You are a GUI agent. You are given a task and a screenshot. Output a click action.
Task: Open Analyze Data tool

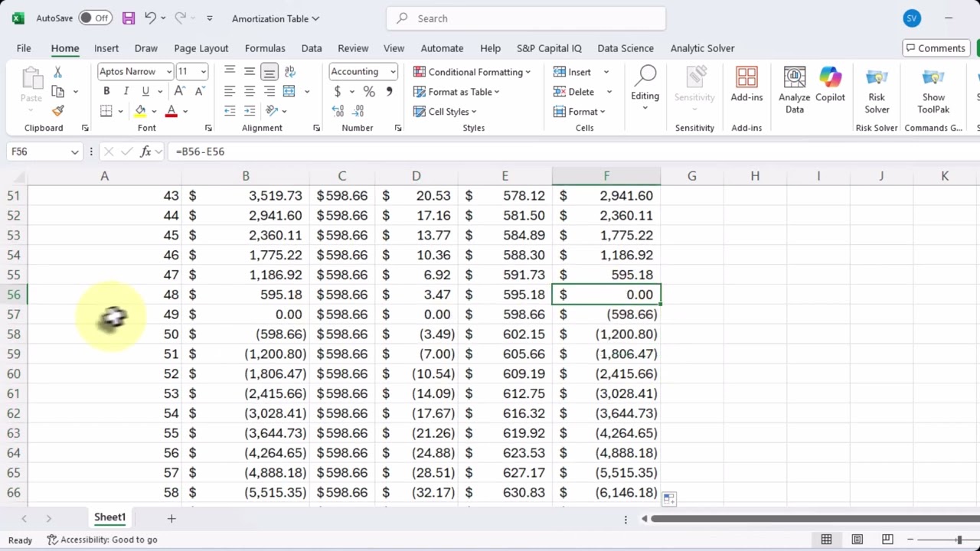[x=794, y=90]
